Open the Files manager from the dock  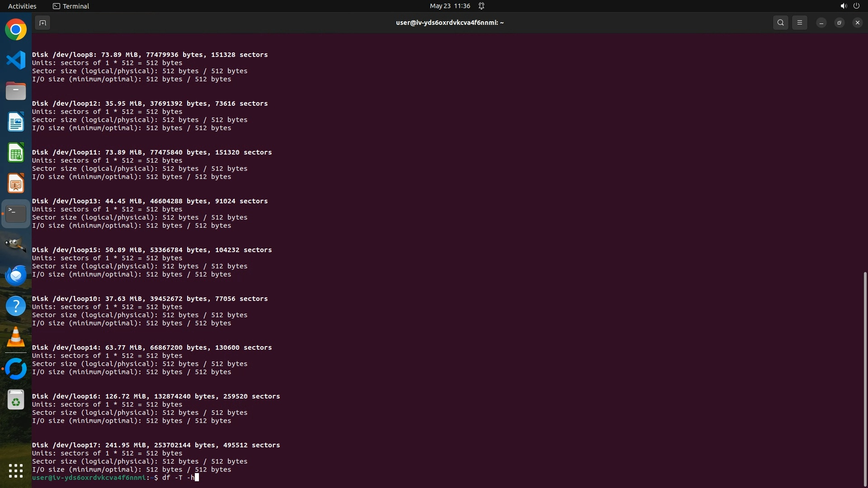pos(16,91)
